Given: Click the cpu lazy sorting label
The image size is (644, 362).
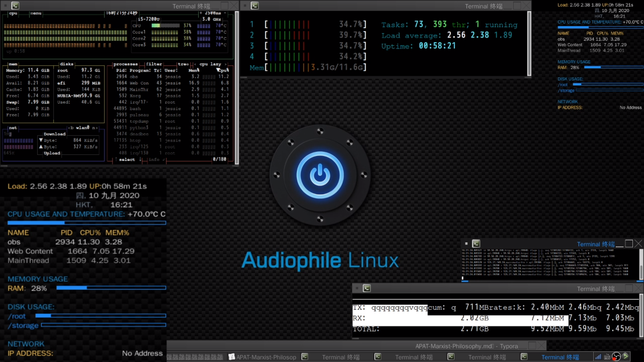Looking at the screenshot, I should (210, 64).
